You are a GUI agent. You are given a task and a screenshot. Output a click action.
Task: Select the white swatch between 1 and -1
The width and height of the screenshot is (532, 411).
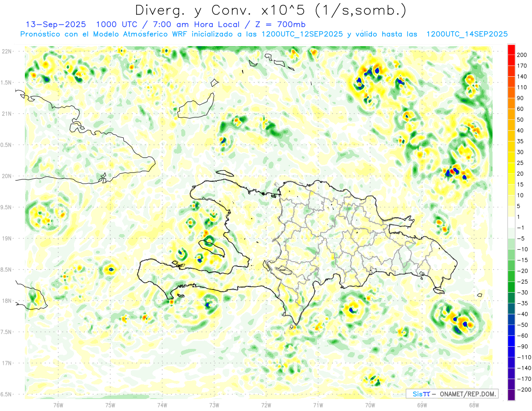[511, 222]
